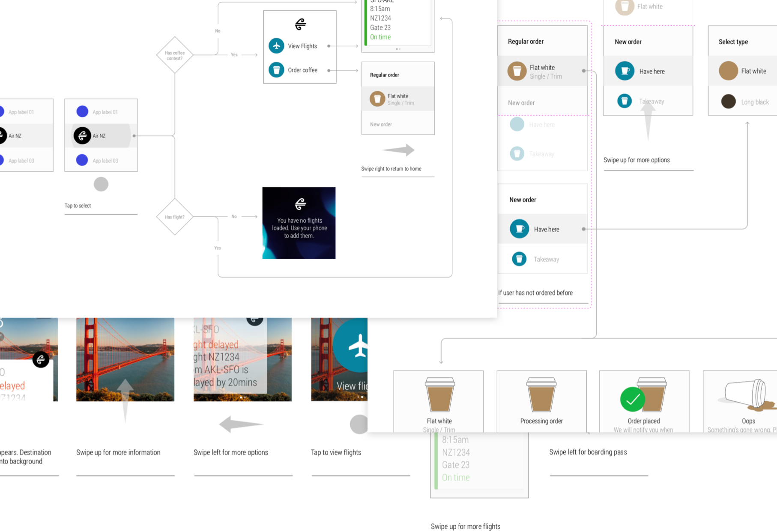Tap the teal cup icon beside Order coffee

(276, 70)
